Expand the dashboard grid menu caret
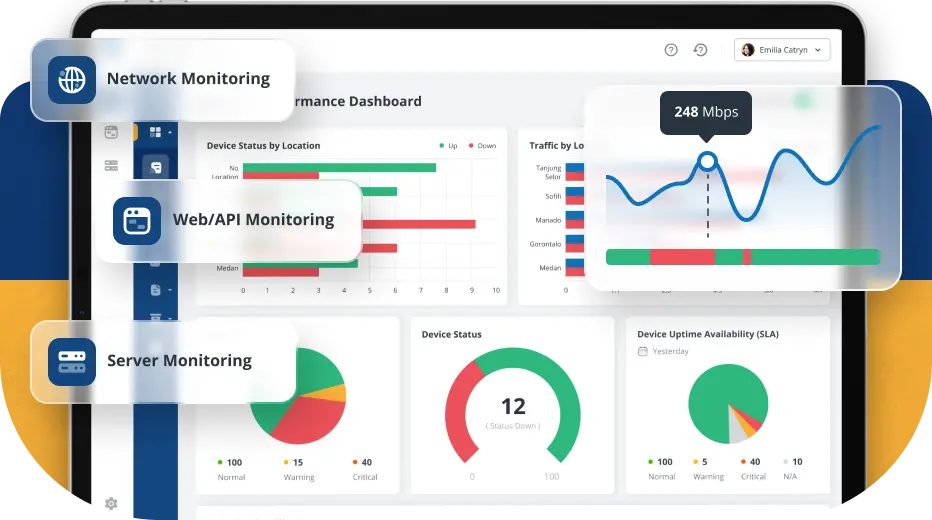932x520 pixels. (170, 132)
